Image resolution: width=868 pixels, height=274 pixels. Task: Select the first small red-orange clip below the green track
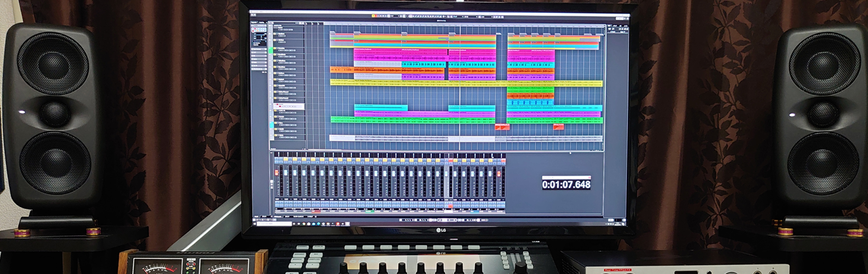coord(502,126)
